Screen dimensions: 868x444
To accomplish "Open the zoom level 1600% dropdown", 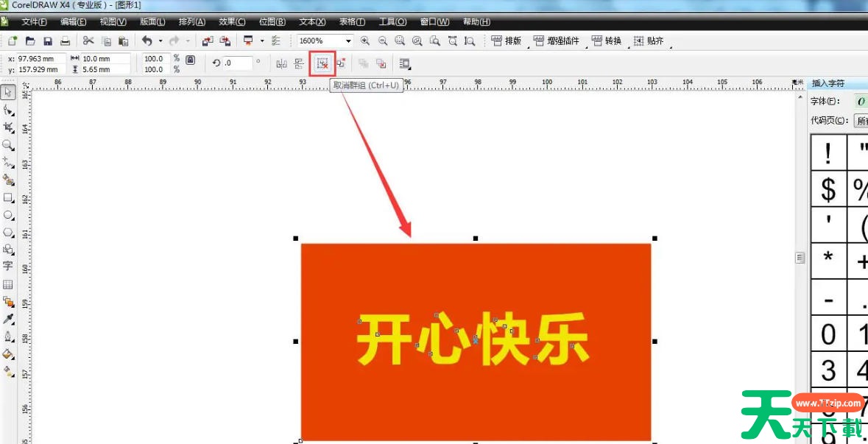I will (348, 41).
